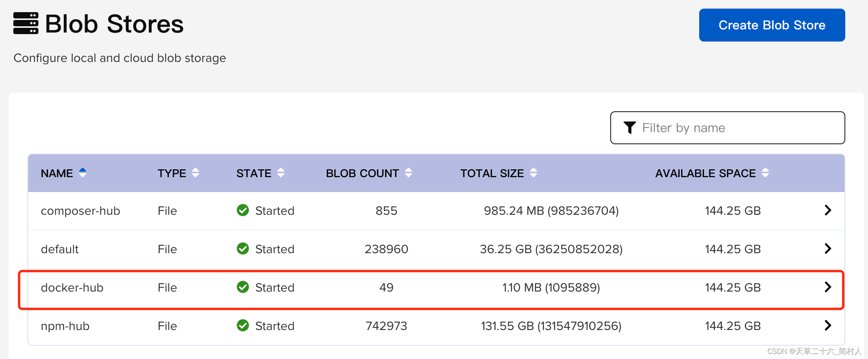The height and width of the screenshot is (359, 868).
Task: Click the STATE column header label
Action: (254, 173)
